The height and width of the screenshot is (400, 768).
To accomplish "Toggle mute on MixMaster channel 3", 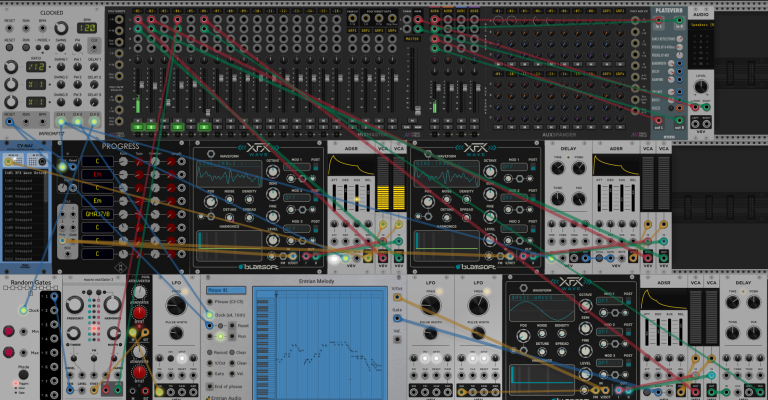I will click(x=164, y=120).
